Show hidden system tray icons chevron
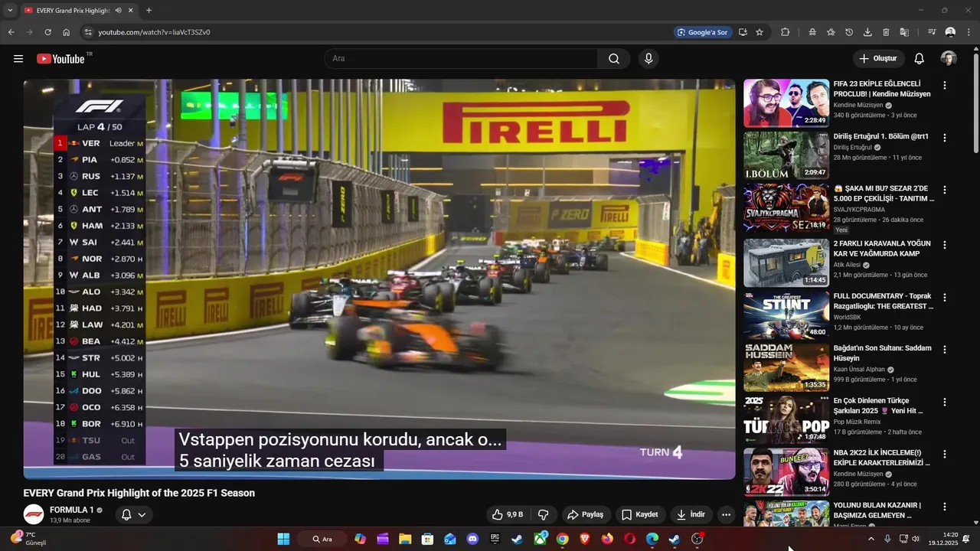980x551 pixels. coord(871,539)
